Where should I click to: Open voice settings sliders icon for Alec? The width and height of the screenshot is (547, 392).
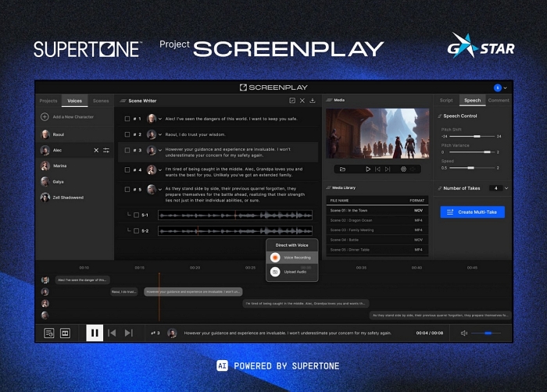(106, 150)
